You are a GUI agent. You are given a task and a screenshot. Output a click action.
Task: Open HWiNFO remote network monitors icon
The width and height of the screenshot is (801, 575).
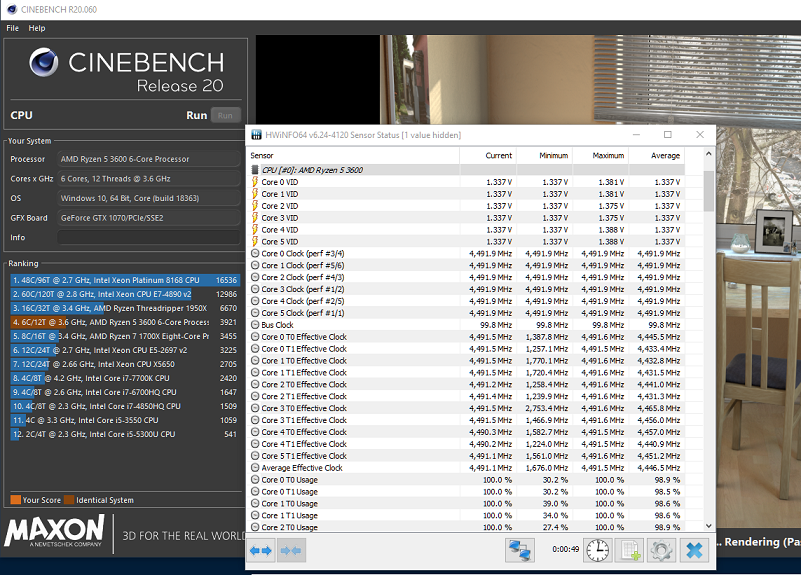tap(520, 550)
